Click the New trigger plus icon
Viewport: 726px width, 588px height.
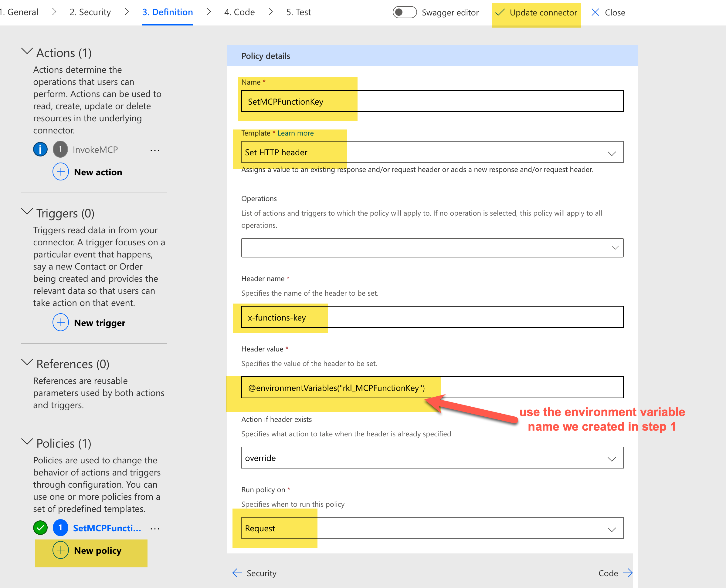(61, 322)
